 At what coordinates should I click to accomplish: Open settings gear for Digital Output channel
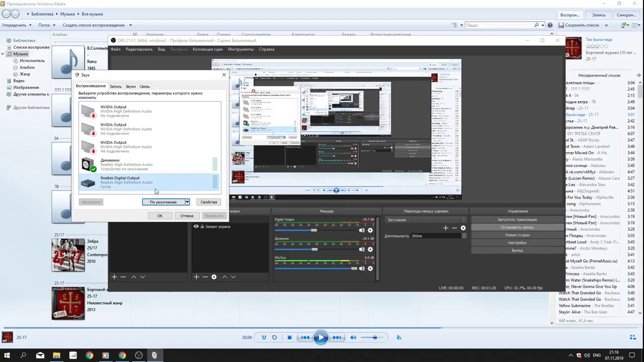pyautogui.click(x=370, y=230)
